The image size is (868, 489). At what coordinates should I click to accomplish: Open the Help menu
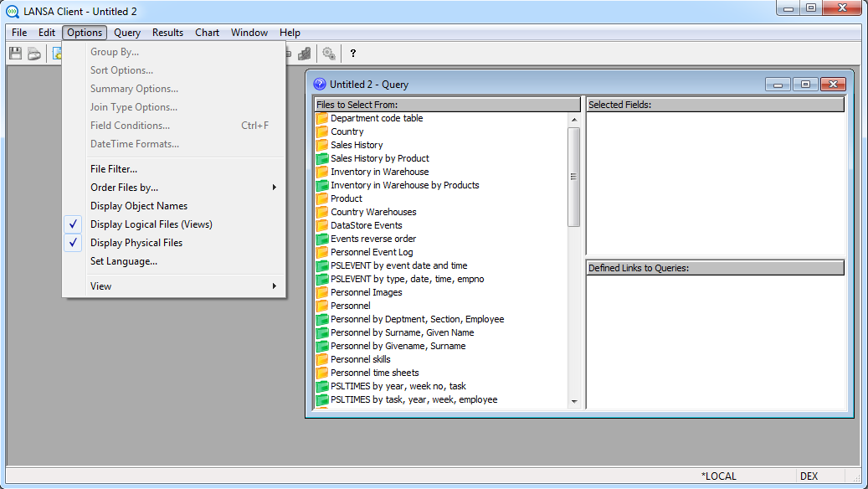pyautogui.click(x=290, y=33)
